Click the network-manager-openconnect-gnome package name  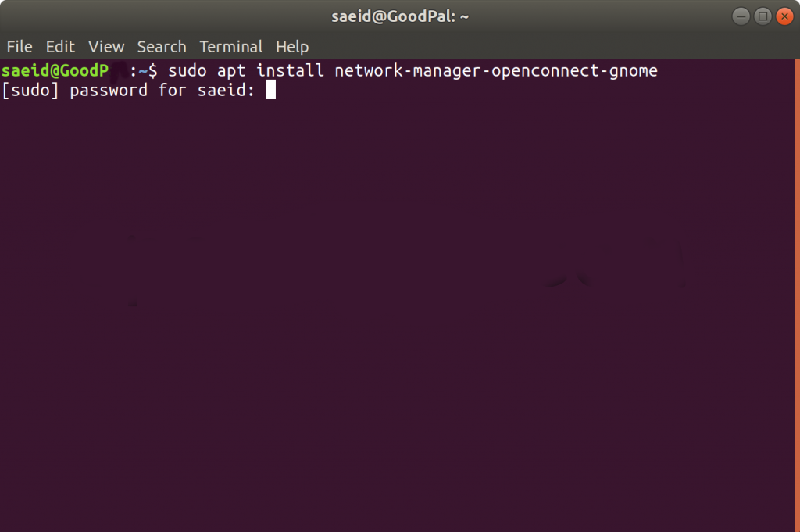496,71
